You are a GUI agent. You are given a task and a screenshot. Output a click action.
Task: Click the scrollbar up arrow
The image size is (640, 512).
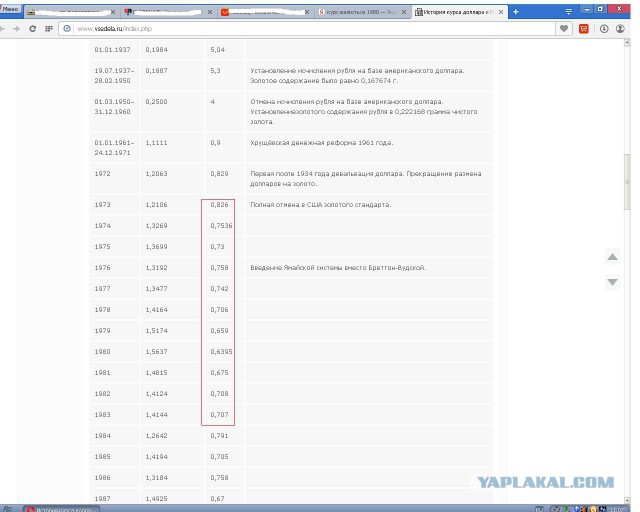tap(627, 43)
